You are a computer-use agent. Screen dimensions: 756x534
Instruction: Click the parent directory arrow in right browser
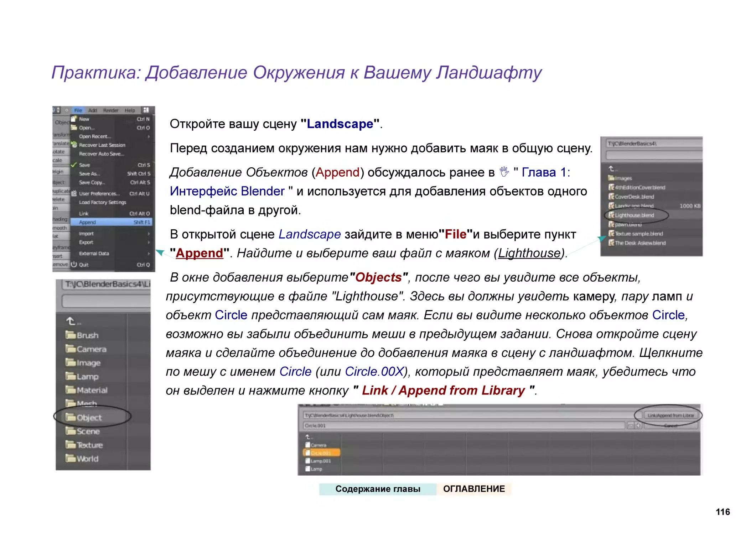point(611,169)
